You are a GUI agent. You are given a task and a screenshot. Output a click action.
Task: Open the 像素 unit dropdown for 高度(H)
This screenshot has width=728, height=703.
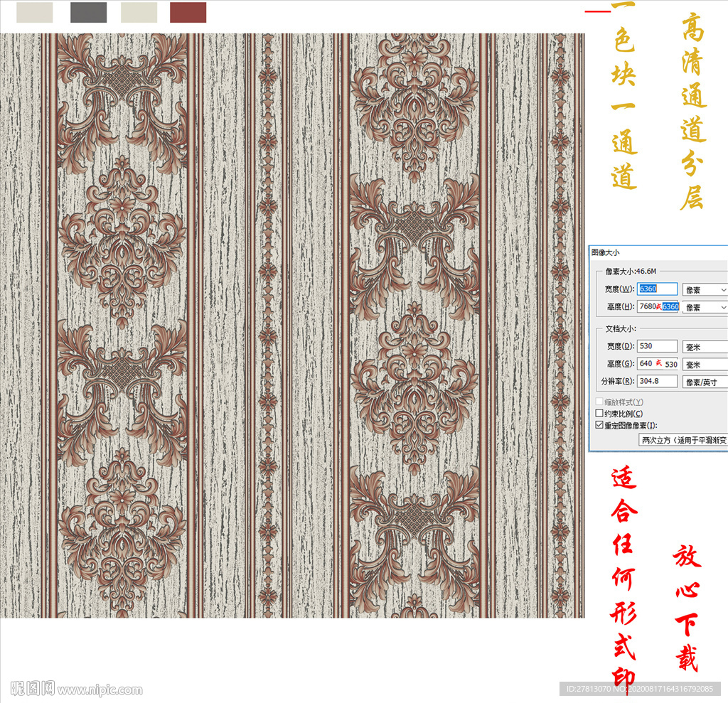pos(705,307)
